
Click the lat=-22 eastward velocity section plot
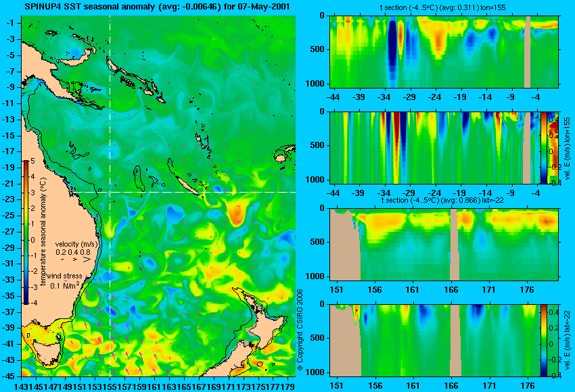(435, 341)
